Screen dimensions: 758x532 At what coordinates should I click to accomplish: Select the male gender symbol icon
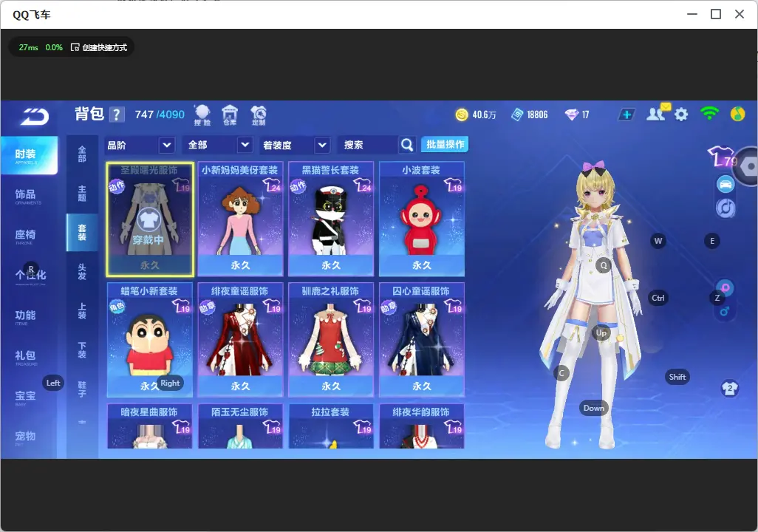coord(725,312)
